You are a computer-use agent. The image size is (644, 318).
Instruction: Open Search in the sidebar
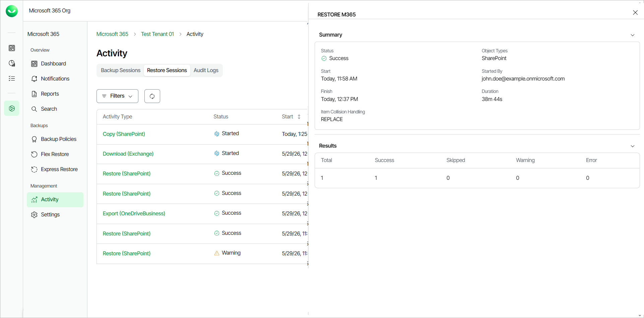click(x=55, y=109)
